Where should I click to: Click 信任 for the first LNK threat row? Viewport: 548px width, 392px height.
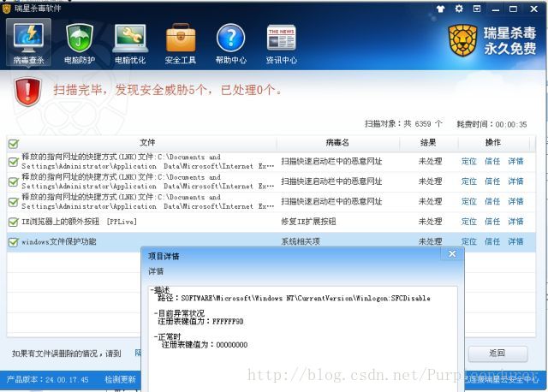tap(492, 161)
